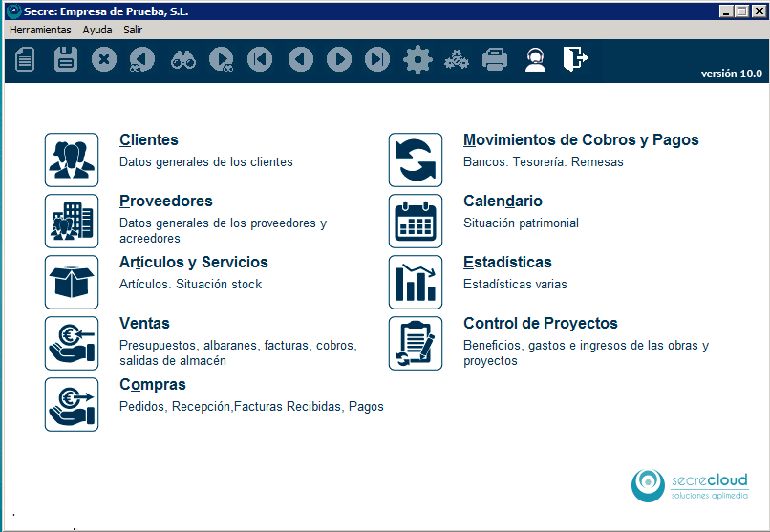Select Salir from the menu bar
770x532 pixels.
[x=133, y=30]
